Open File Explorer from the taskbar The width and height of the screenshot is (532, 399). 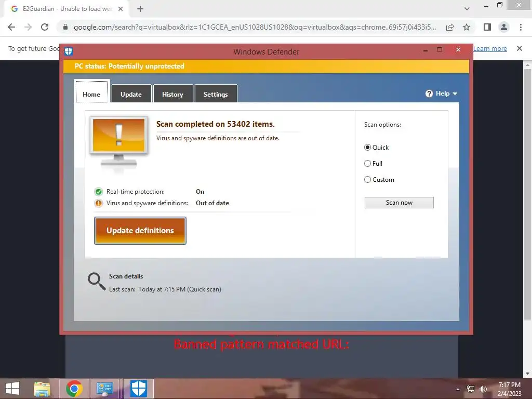click(42, 389)
